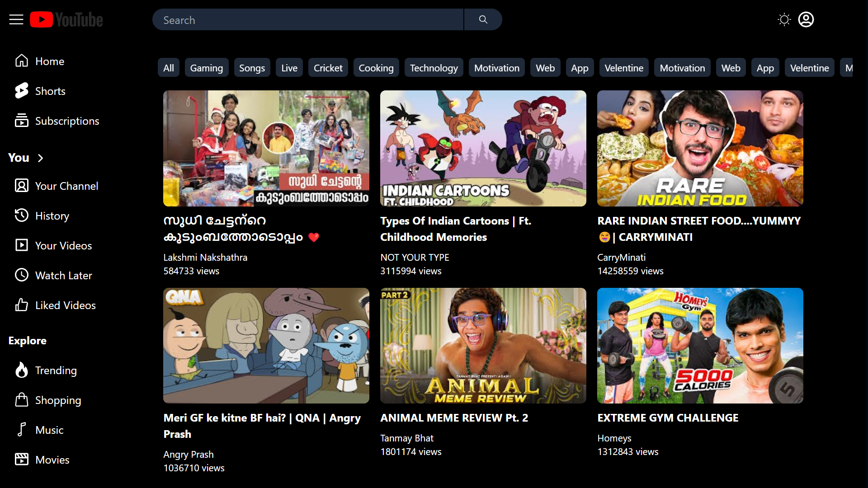868x488 pixels.
Task: Open History in the sidebar
Action: click(52, 216)
